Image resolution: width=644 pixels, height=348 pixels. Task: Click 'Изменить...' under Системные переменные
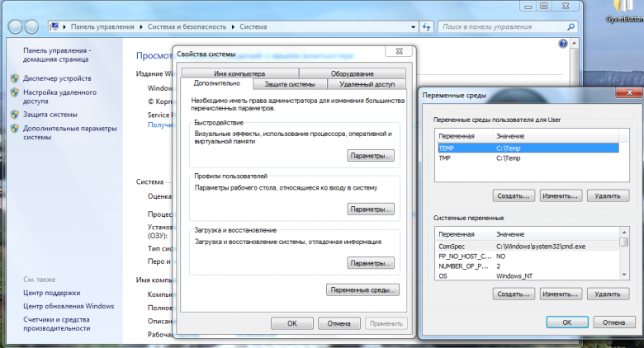[561, 294]
